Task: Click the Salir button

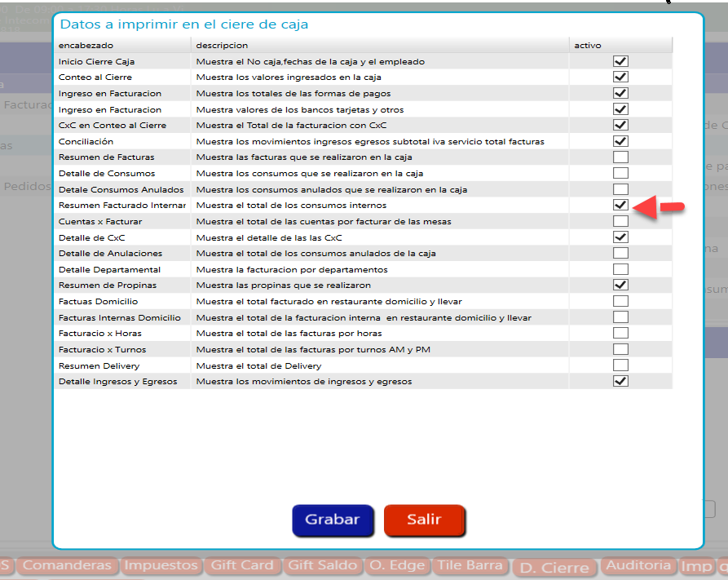Action: click(424, 520)
